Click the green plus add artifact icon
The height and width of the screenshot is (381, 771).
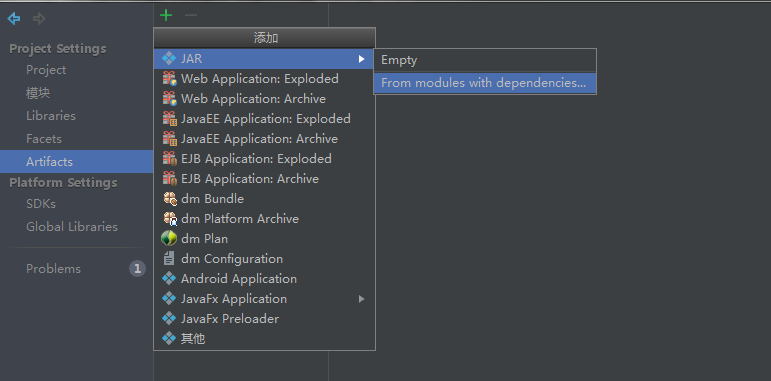[166, 15]
